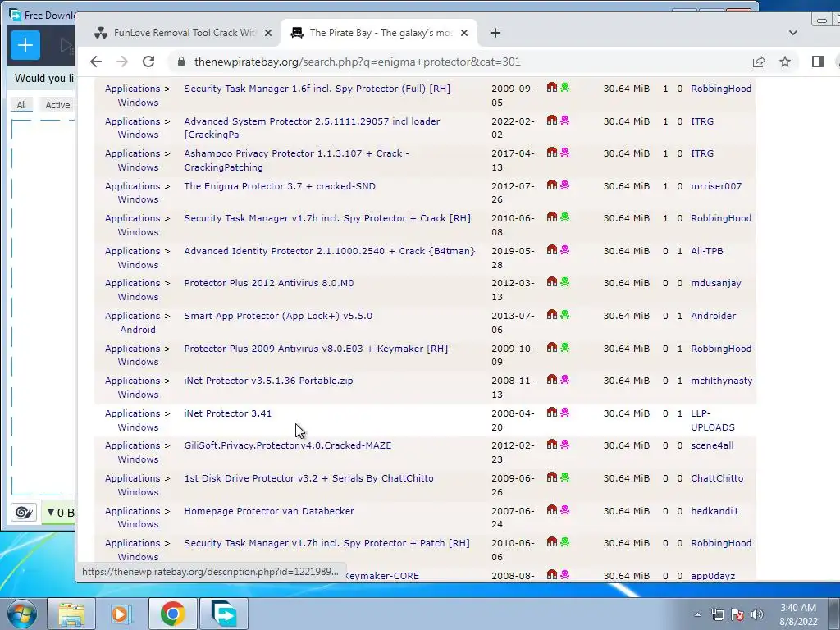Click magnet icon for Ashampoo Privacy Protector
Screen dimensions: 840x630
[552, 152]
